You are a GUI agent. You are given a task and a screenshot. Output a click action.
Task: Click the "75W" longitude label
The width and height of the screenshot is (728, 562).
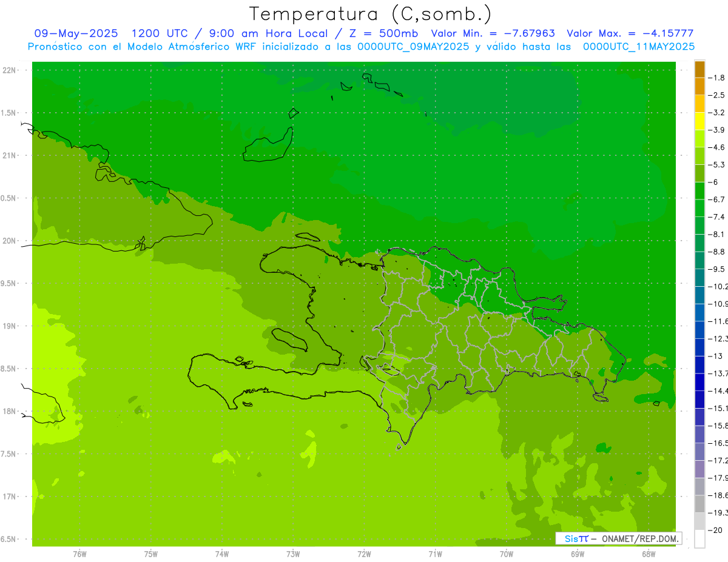point(151,554)
